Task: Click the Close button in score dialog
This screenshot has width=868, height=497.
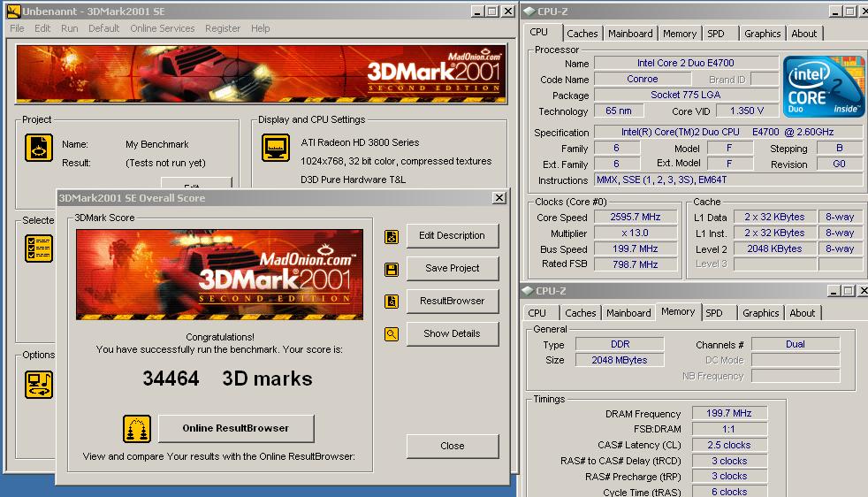Action: [453, 446]
